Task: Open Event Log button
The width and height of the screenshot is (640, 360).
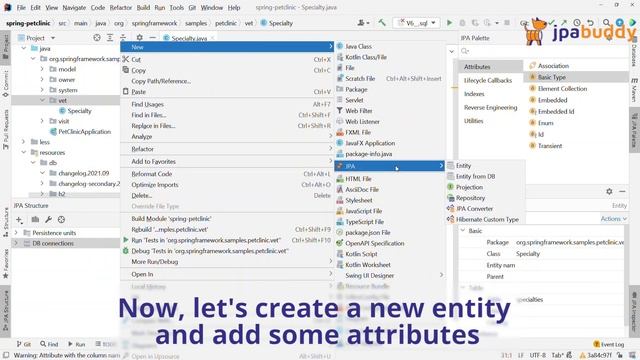Action: 609,344
